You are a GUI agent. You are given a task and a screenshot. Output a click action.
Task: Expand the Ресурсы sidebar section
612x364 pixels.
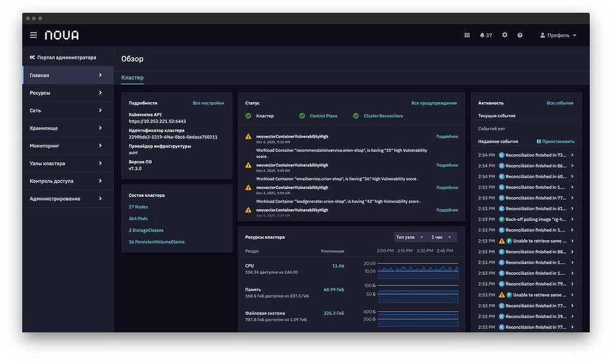click(66, 93)
